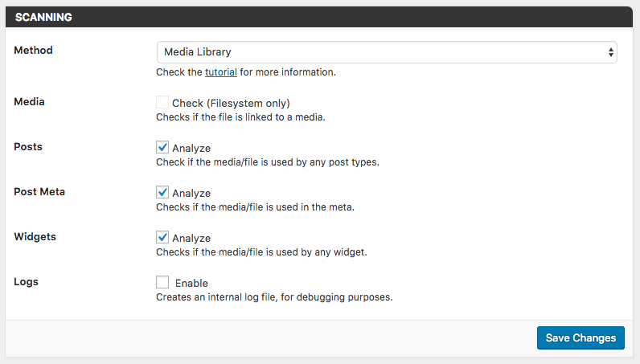This screenshot has height=364, width=640.
Task: Uncheck the Widgets Analyze checkbox
Action: [162, 237]
